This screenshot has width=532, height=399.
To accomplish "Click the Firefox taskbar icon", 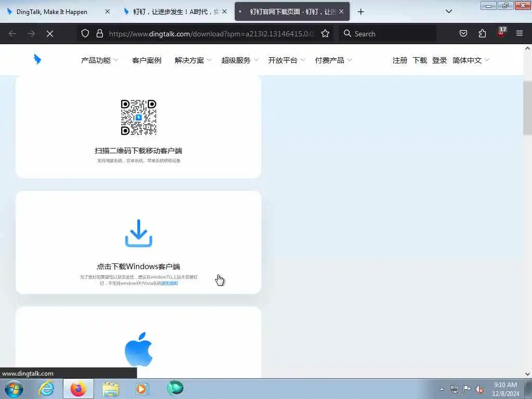I will click(x=78, y=389).
